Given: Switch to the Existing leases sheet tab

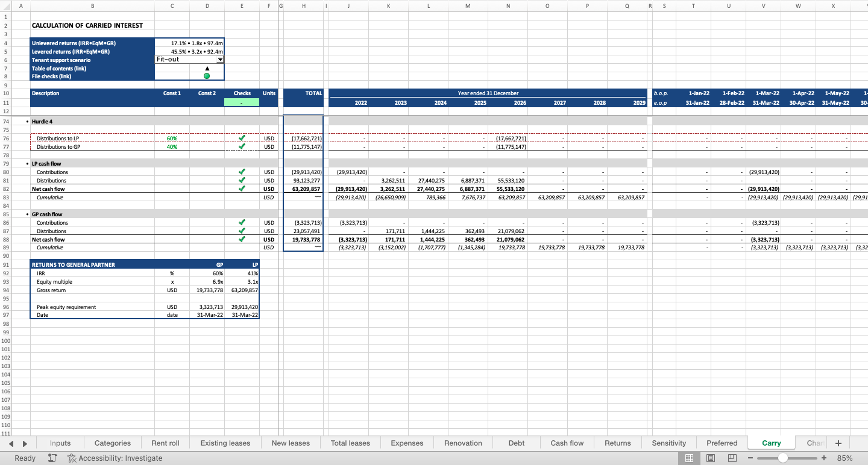Looking at the screenshot, I should click(x=225, y=443).
